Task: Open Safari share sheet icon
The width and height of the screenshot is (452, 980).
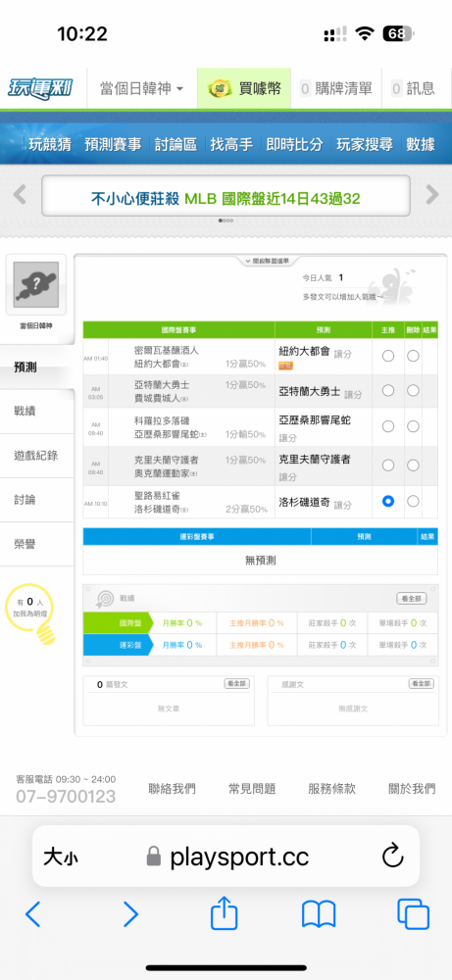Action: pyautogui.click(x=224, y=913)
